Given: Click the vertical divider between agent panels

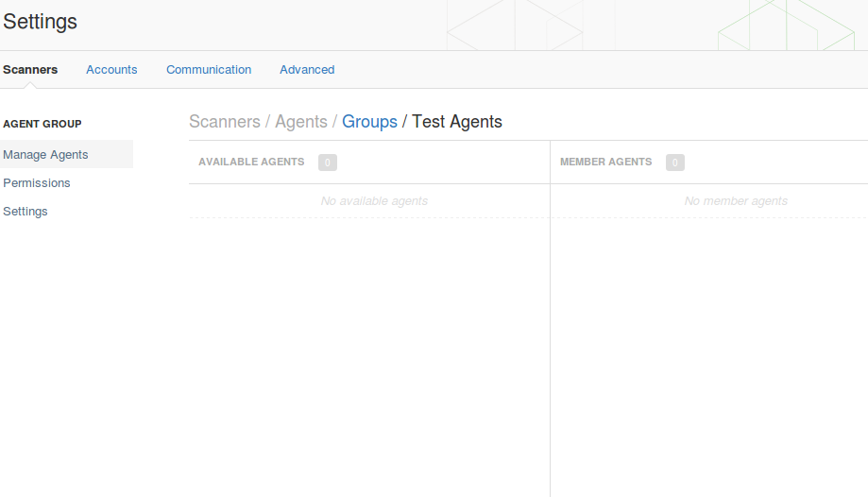Looking at the screenshot, I should point(551,318).
